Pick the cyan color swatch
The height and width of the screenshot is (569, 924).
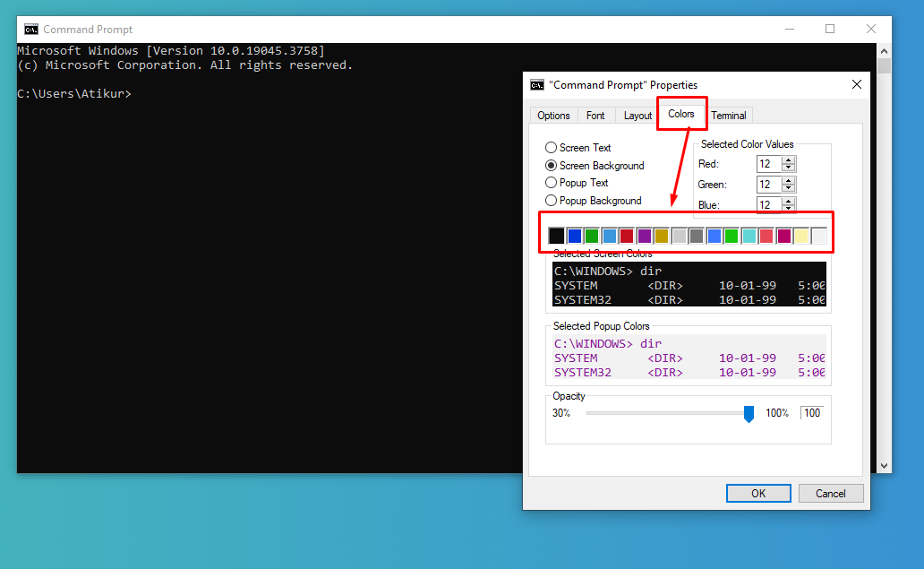pos(749,236)
